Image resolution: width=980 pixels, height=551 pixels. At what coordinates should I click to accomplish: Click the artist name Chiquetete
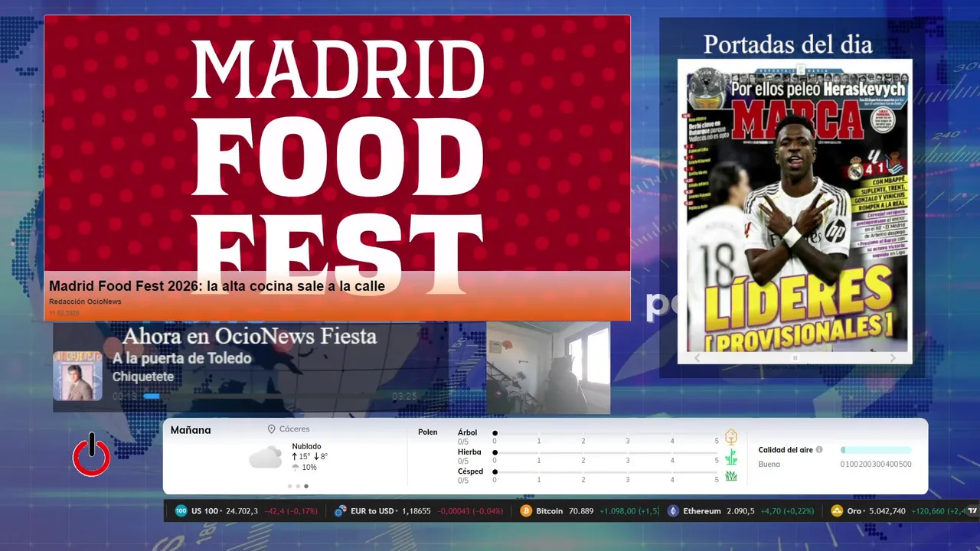[143, 377]
